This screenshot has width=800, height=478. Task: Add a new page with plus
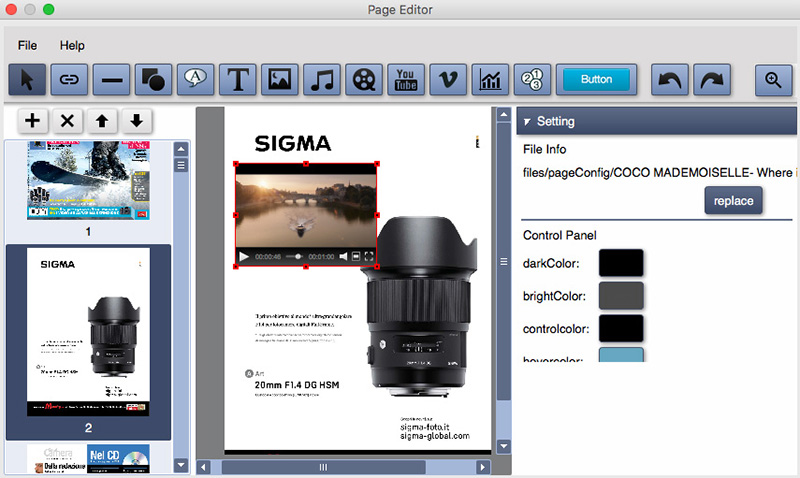tap(33, 121)
